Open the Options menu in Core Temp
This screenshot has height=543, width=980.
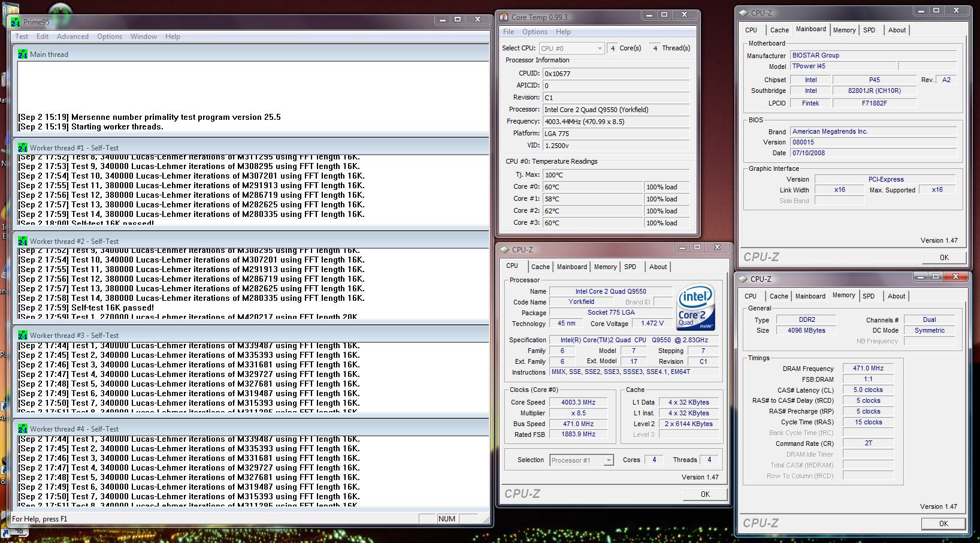coord(535,32)
